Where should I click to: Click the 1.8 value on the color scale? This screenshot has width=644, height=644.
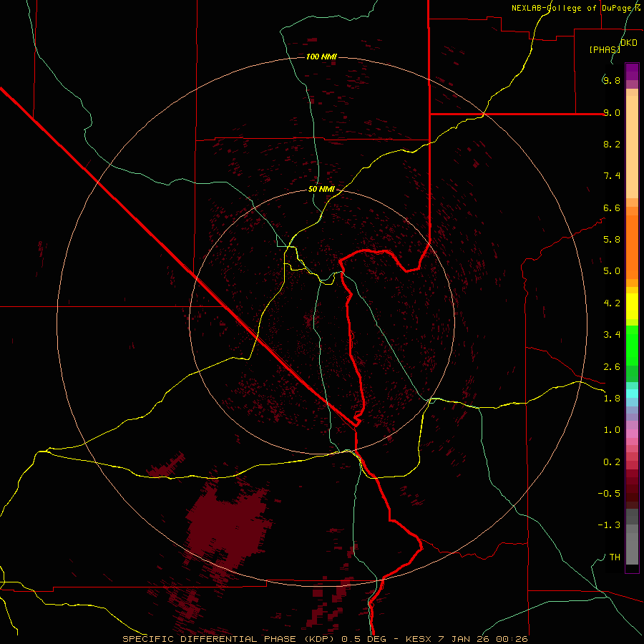(x=612, y=399)
